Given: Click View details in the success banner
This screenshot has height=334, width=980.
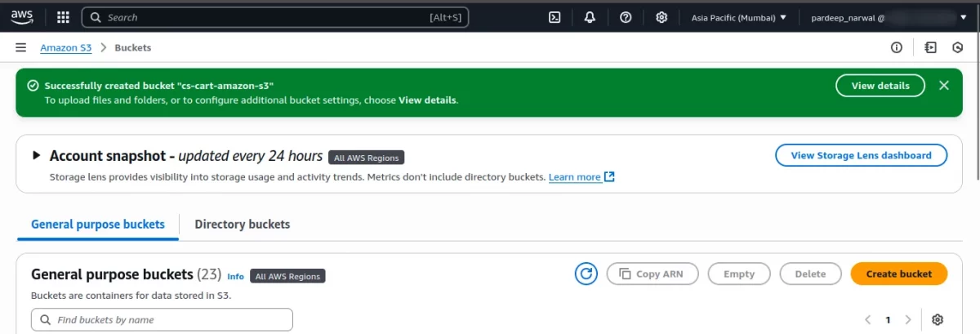Looking at the screenshot, I should (x=880, y=85).
